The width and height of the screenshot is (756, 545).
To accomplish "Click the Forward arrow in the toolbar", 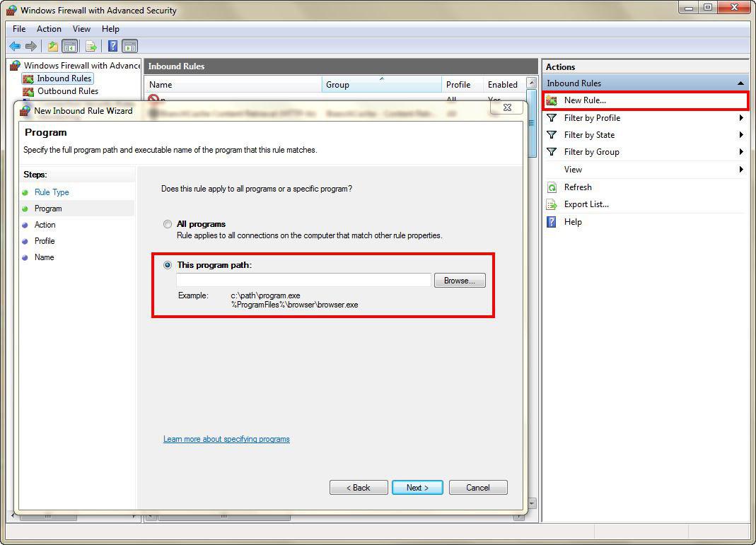I will click(x=31, y=46).
